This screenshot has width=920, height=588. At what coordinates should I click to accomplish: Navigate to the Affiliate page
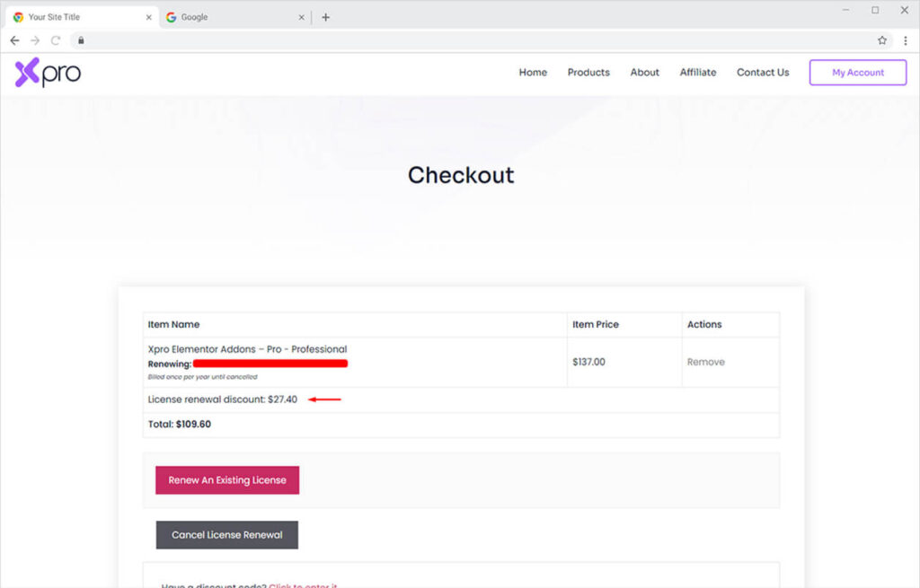pyautogui.click(x=698, y=73)
